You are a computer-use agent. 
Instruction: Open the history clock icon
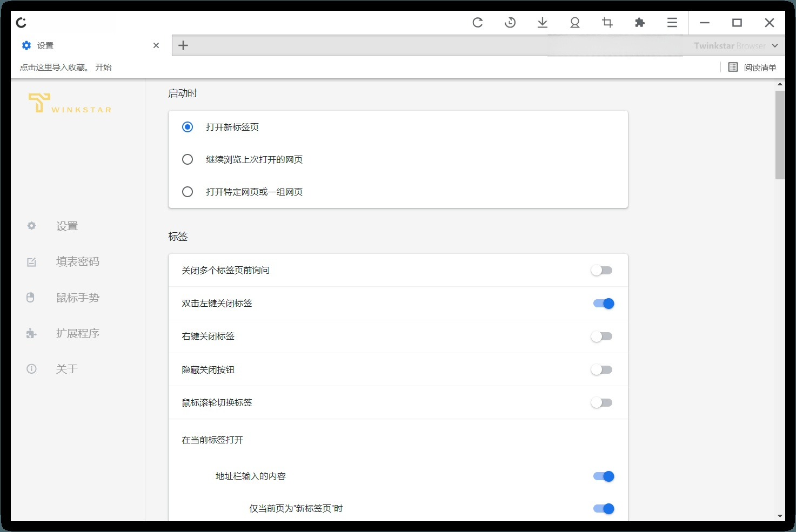click(x=510, y=23)
